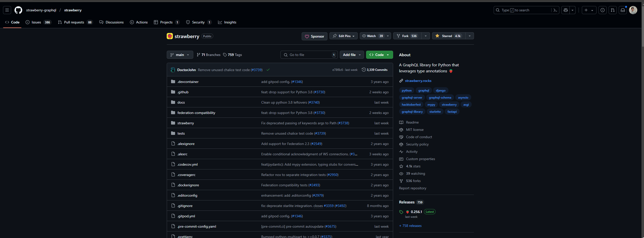The height and width of the screenshot is (238, 644).
Task: Click the Sponsor button
Action: 314,36
